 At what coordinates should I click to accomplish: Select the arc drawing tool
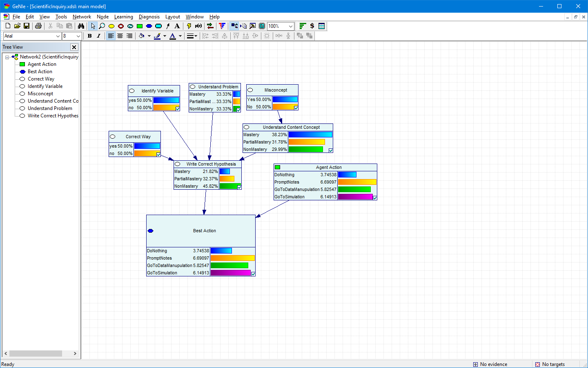point(168,26)
